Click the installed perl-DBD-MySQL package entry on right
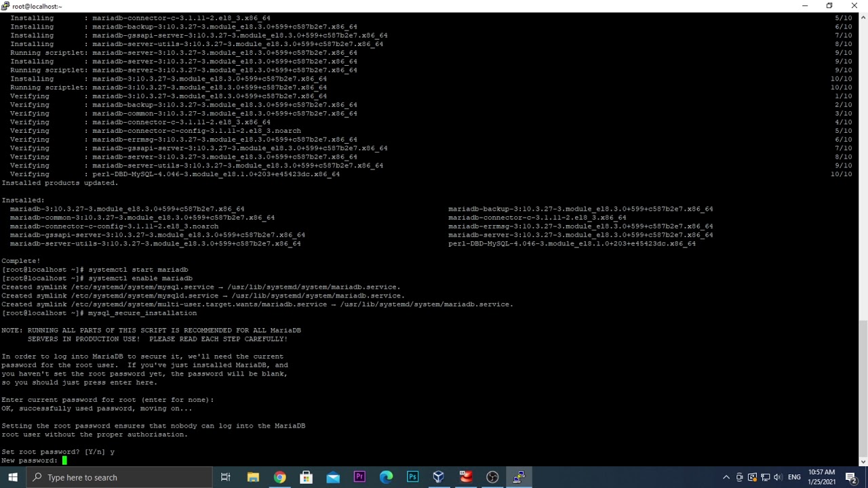 coord(572,244)
